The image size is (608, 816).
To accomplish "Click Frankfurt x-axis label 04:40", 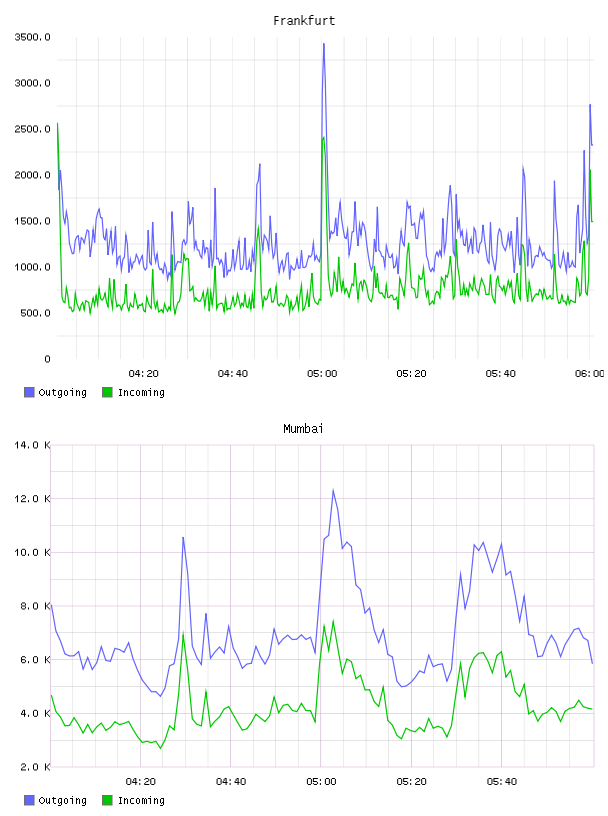I will pyautogui.click(x=233, y=374).
